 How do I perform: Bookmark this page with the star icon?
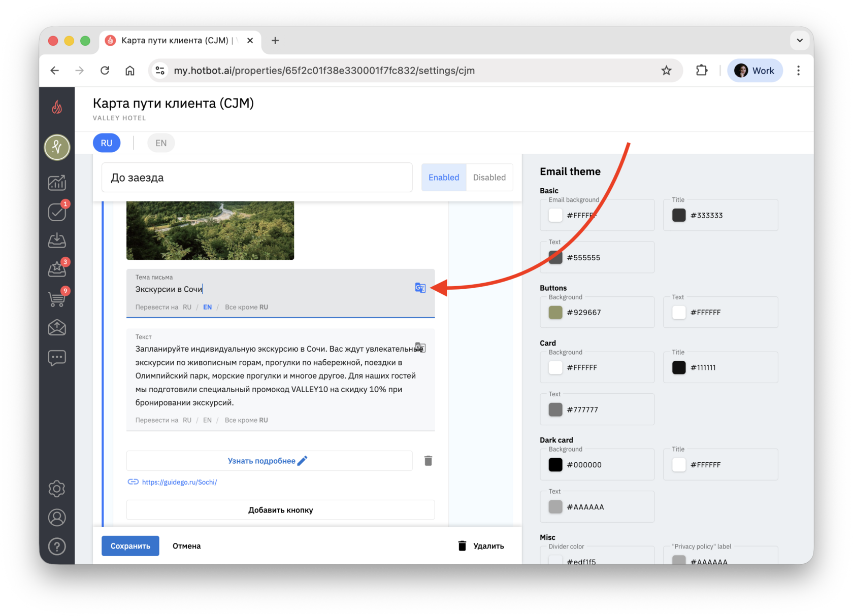pos(666,71)
